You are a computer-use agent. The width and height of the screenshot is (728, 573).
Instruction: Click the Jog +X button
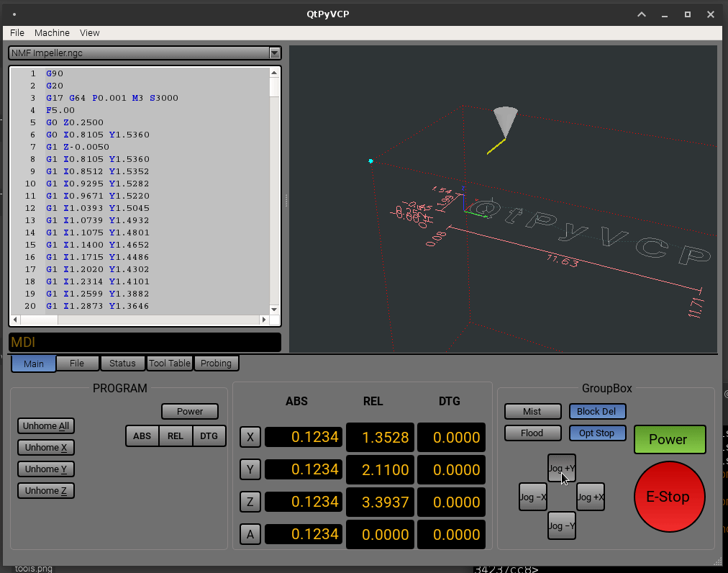tap(590, 497)
